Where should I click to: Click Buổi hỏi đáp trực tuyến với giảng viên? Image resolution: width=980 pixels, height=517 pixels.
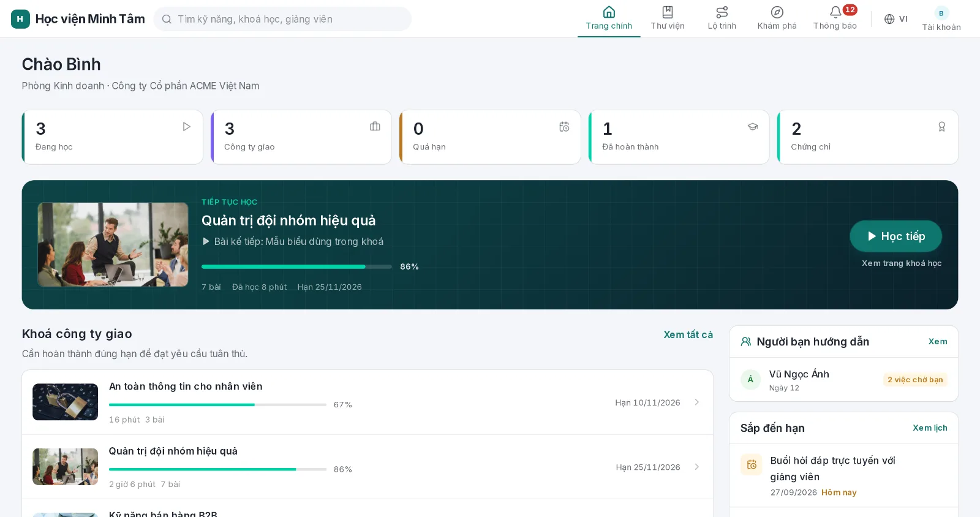[833, 469]
